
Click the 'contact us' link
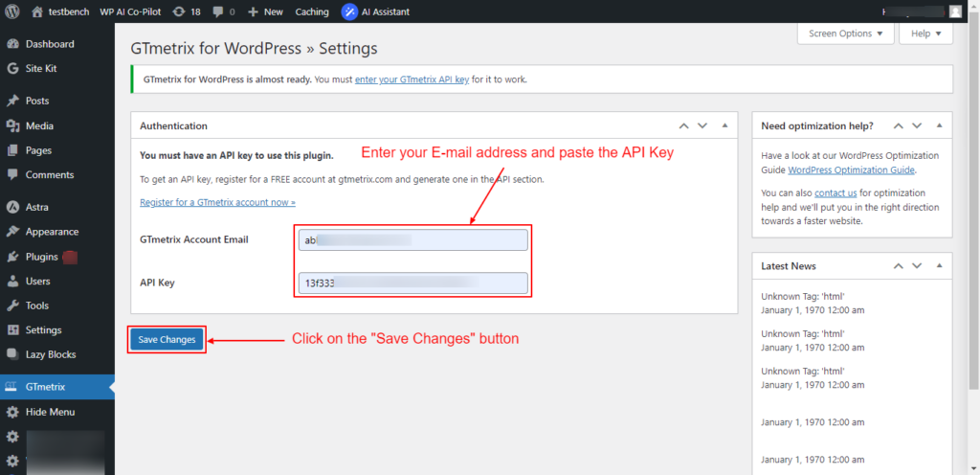[x=835, y=193]
